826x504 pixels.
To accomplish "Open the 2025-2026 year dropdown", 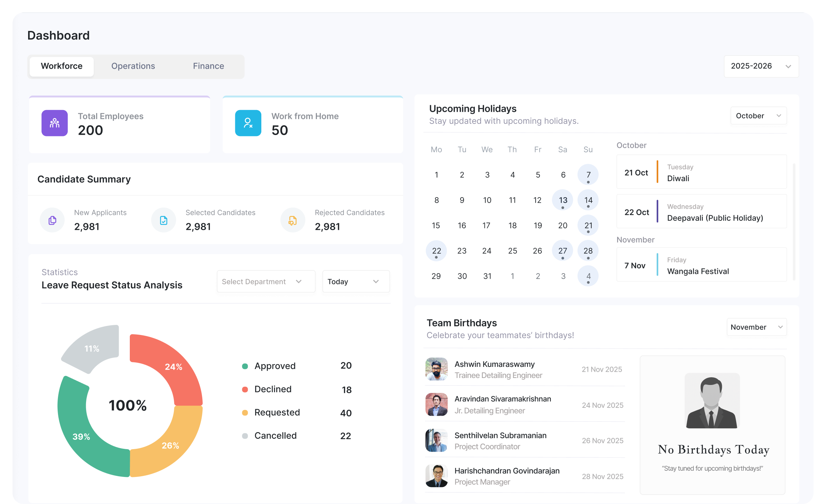I will [761, 66].
